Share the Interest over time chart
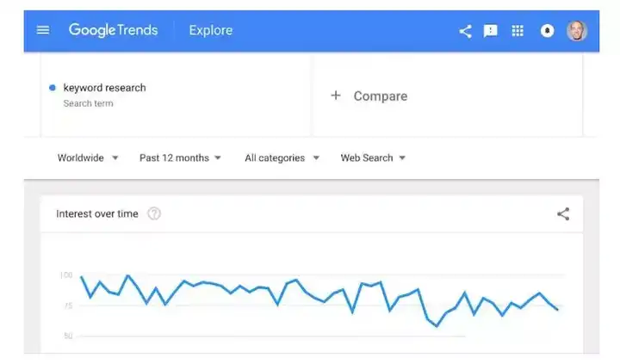Image resolution: width=620 pixels, height=364 pixels. (563, 213)
